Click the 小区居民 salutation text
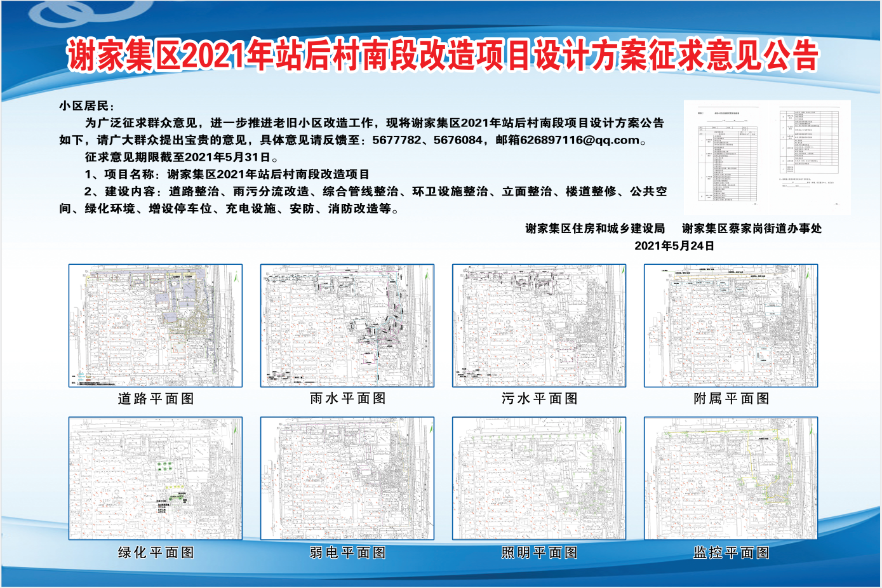The width and height of the screenshot is (882, 588). click(x=86, y=106)
